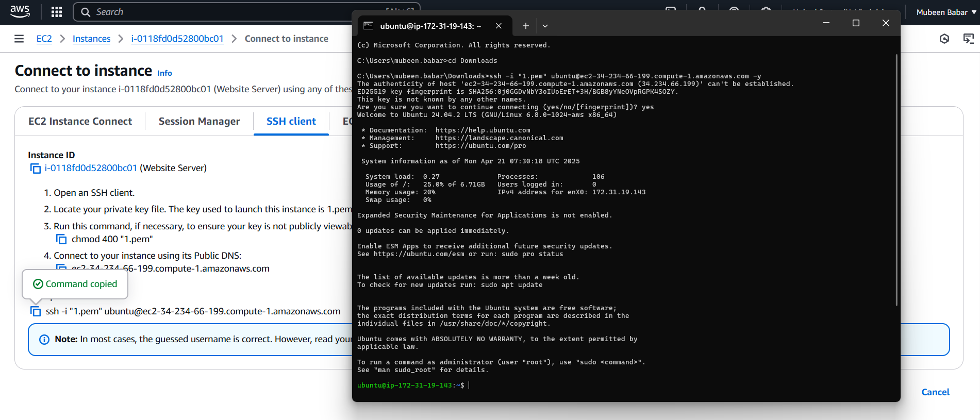Click the ssh example command text

click(193, 311)
